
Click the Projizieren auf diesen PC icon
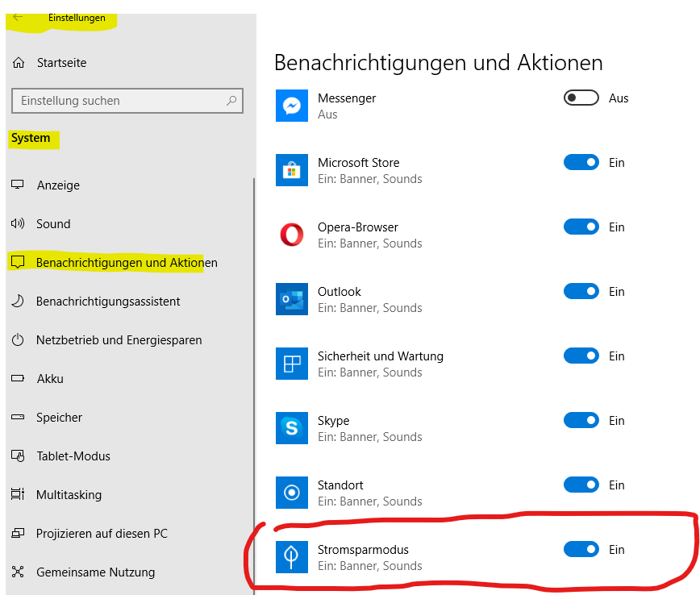point(18,533)
